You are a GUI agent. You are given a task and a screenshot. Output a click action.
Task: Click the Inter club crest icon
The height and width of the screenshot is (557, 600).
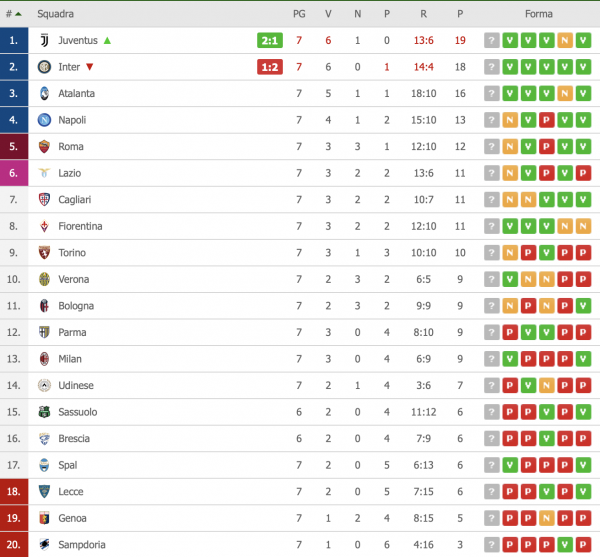(44, 67)
